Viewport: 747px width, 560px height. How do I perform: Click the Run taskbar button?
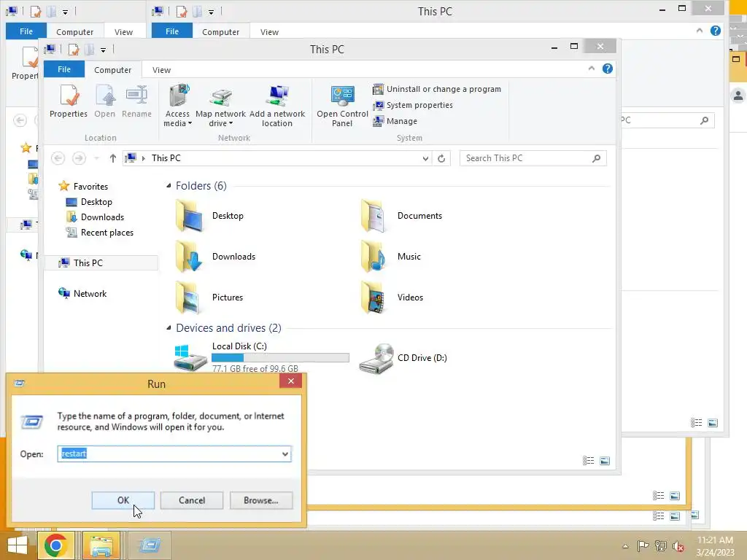click(x=150, y=545)
